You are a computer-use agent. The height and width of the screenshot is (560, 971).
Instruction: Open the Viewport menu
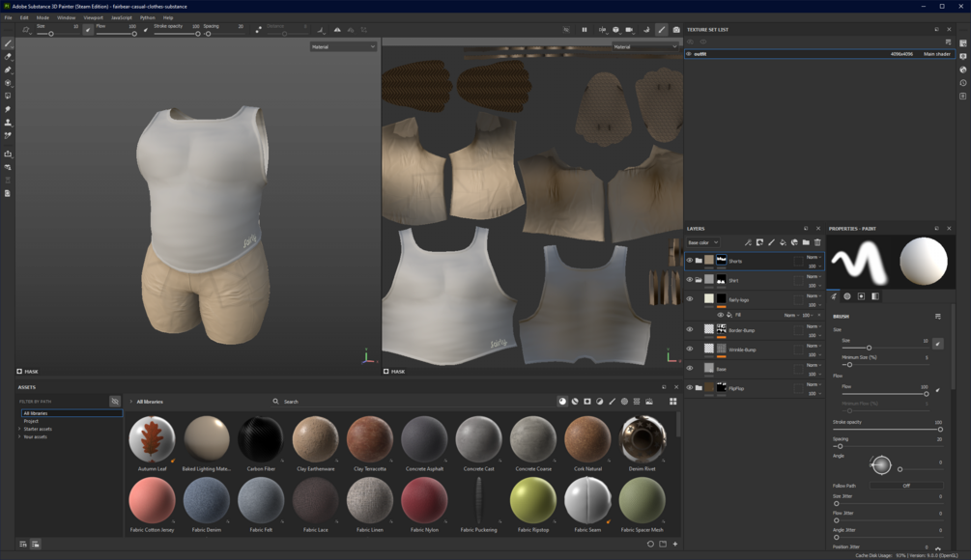click(94, 18)
